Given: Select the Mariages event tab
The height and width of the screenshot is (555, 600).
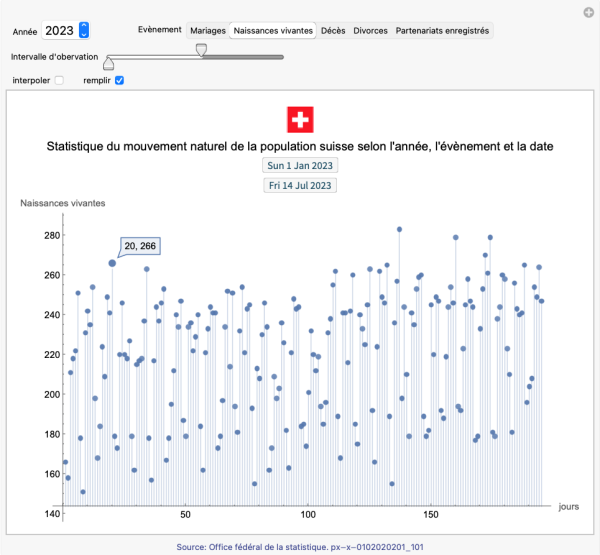Looking at the screenshot, I should [207, 31].
